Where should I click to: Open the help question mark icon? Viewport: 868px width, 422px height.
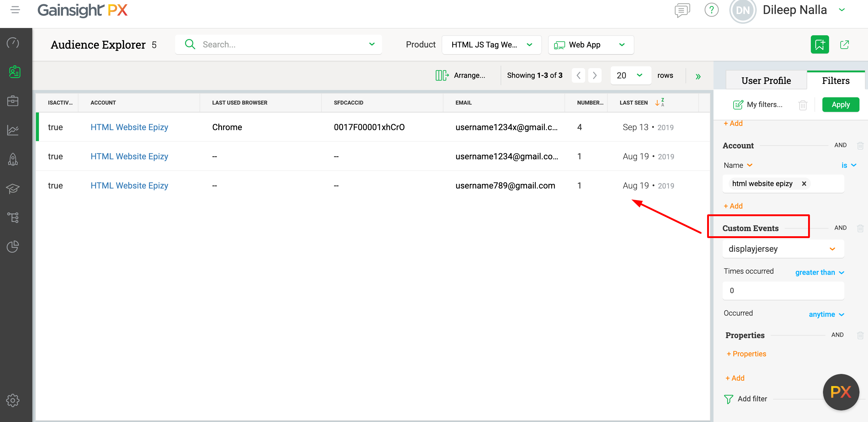click(x=711, y=10)
